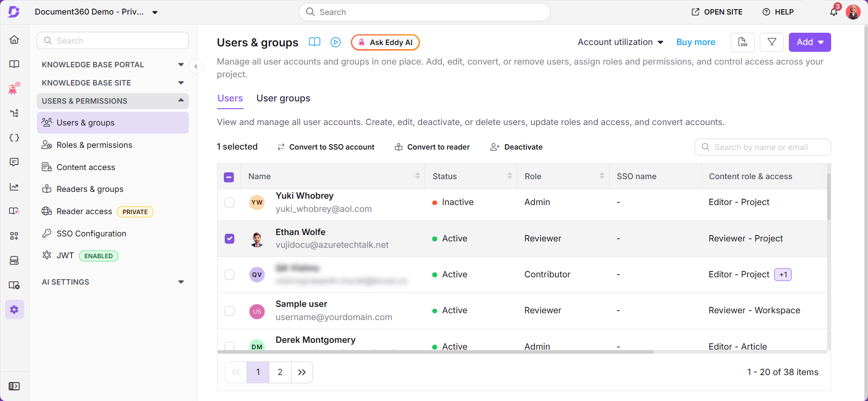Toggle the select-all header checkbox
The height and width of the screenshot is (401, 868).
coord(229,177)
